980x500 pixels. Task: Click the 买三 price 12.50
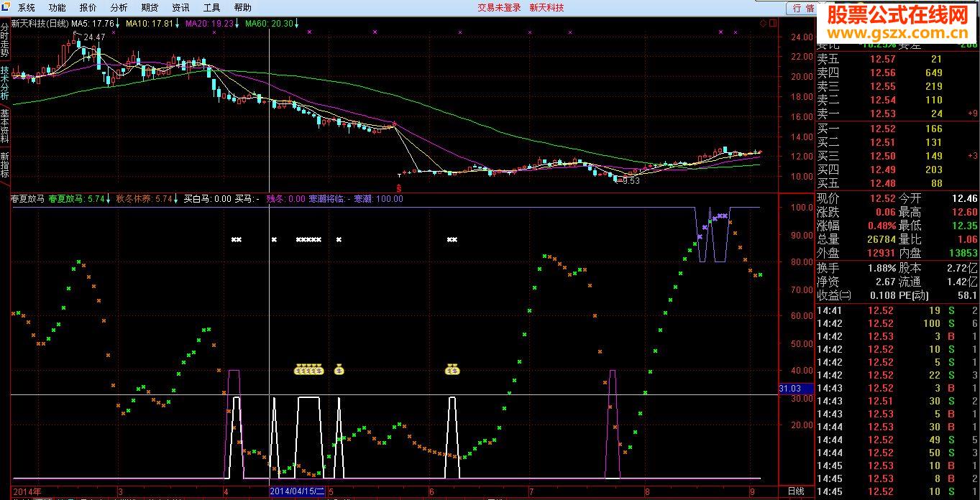[x=883, y=156]
